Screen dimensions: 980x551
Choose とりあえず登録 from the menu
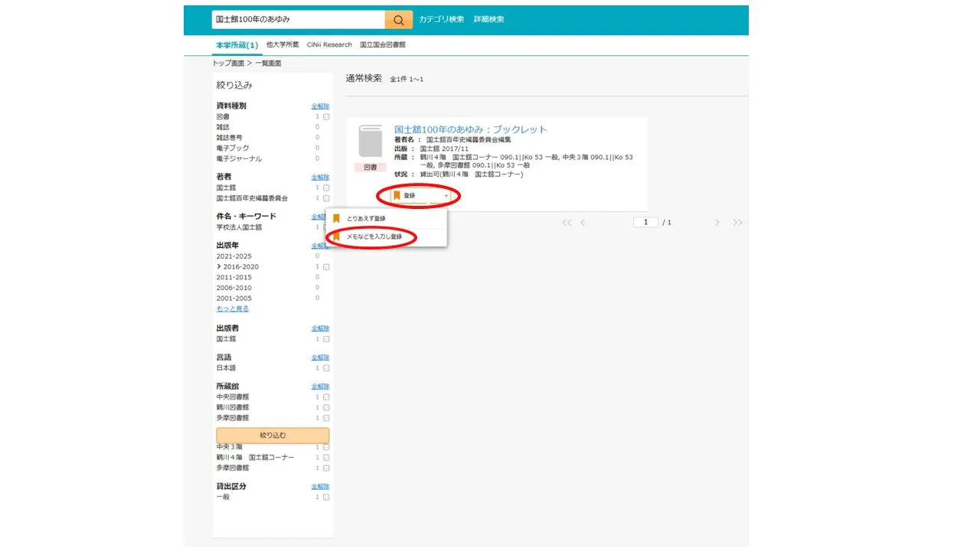pyautogui.click(x=365, y=219)
